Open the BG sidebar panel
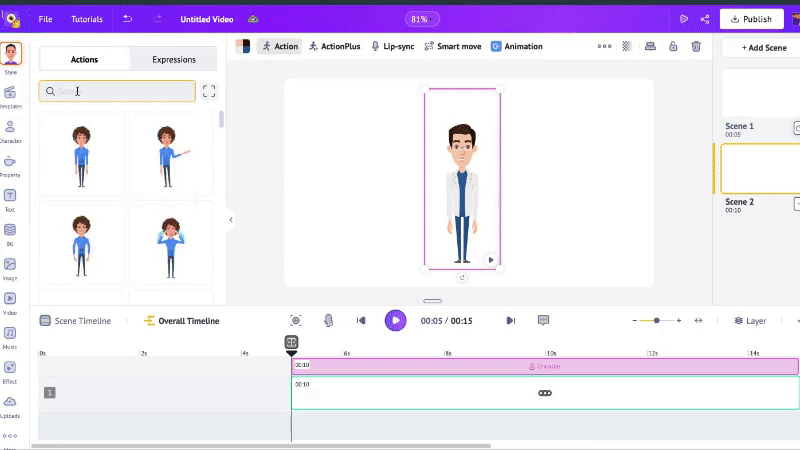800x450 pixels. tap(10, 233)
